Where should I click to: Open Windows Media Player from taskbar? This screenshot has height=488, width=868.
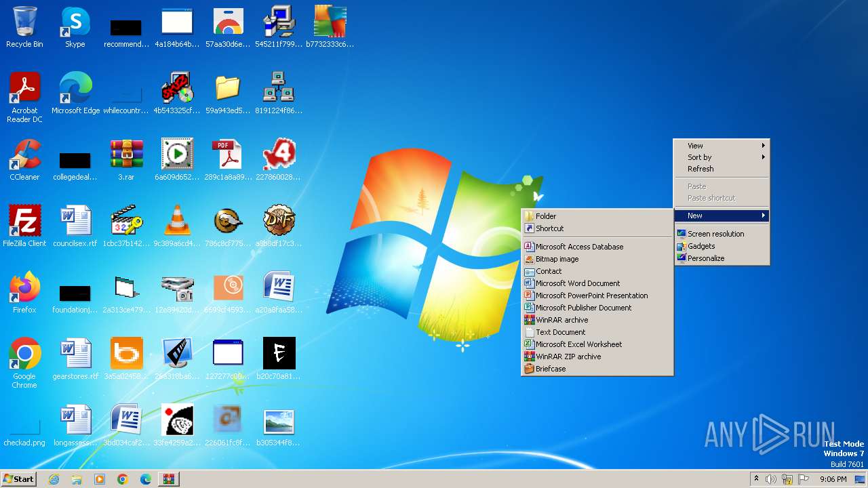[100, 479]
